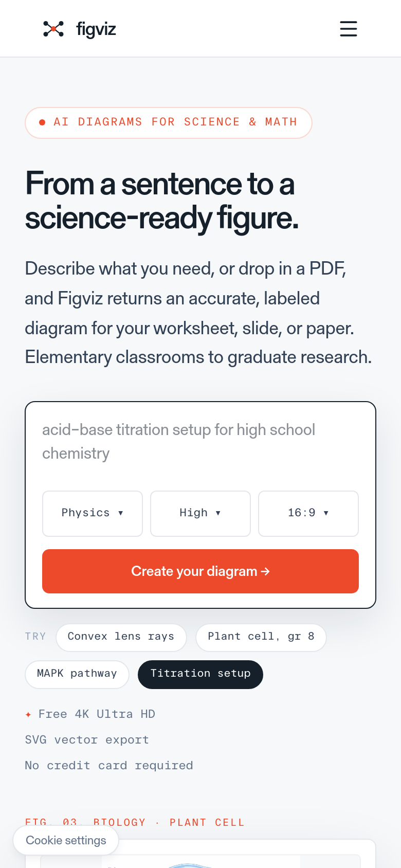401x868 pixels.
Task: Open the High level dropdown
Action: 200,513
